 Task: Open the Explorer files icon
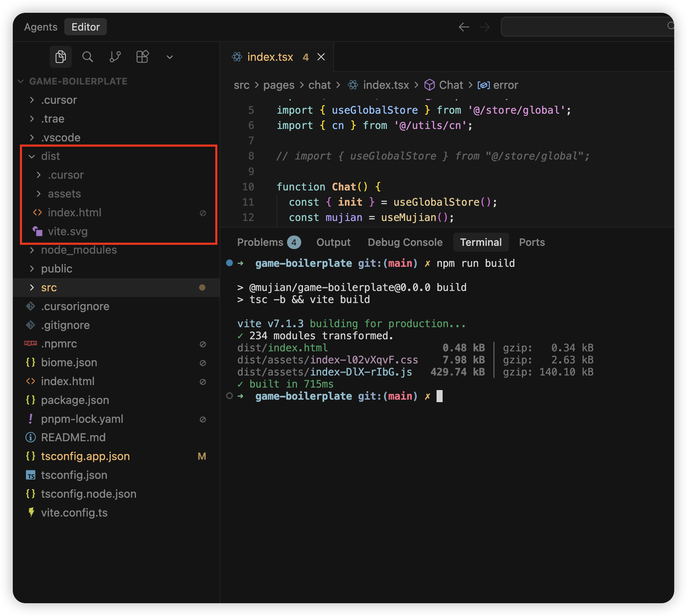[x=61, y=57]
